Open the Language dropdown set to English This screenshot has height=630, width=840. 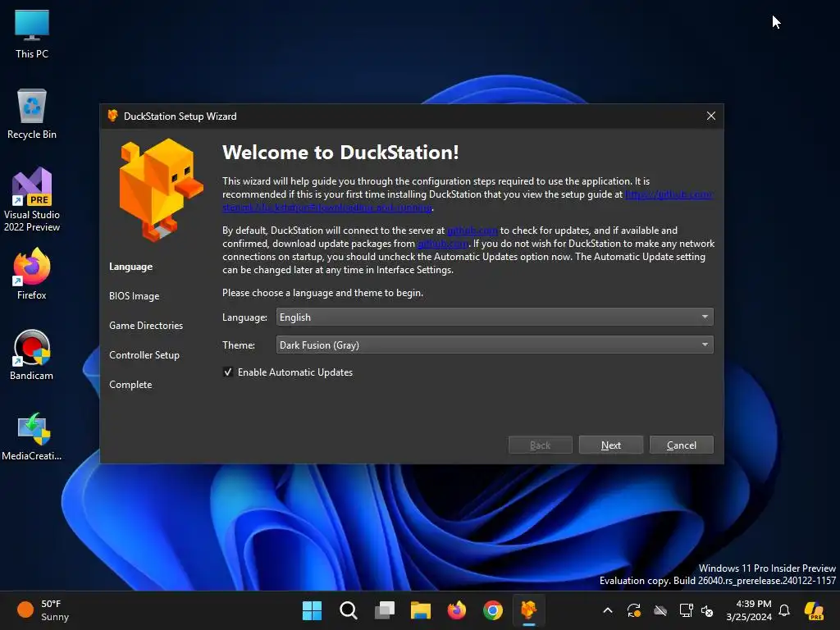coord(495,317)
